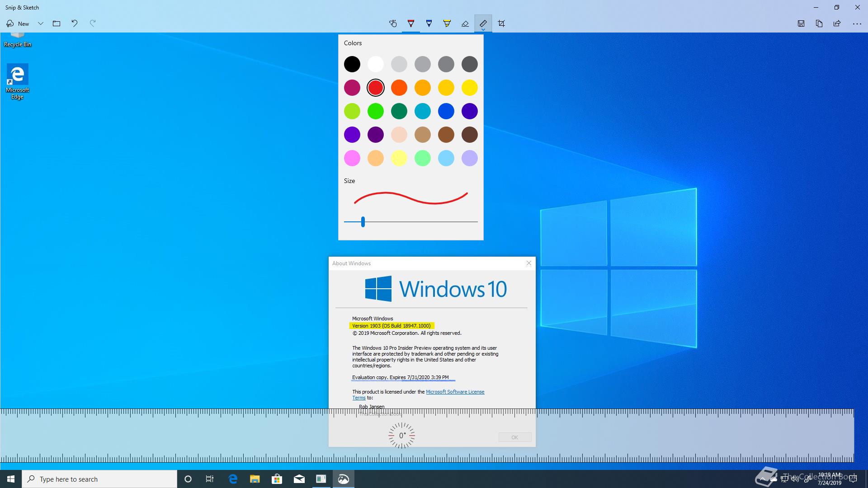Open File Explorer from taskbar

255,479
